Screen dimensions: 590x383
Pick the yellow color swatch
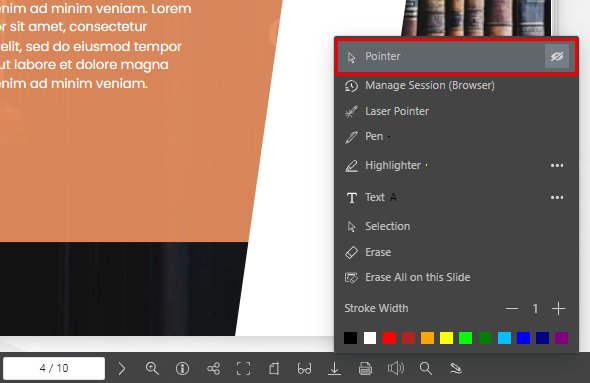pyautogui.click(x=447, y=338)
